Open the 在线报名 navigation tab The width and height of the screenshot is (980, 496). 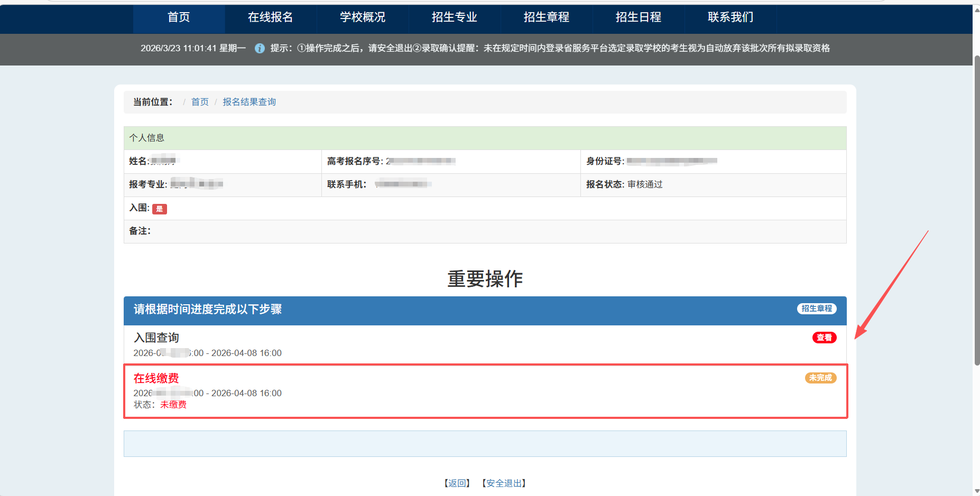[x=271, y=17]
